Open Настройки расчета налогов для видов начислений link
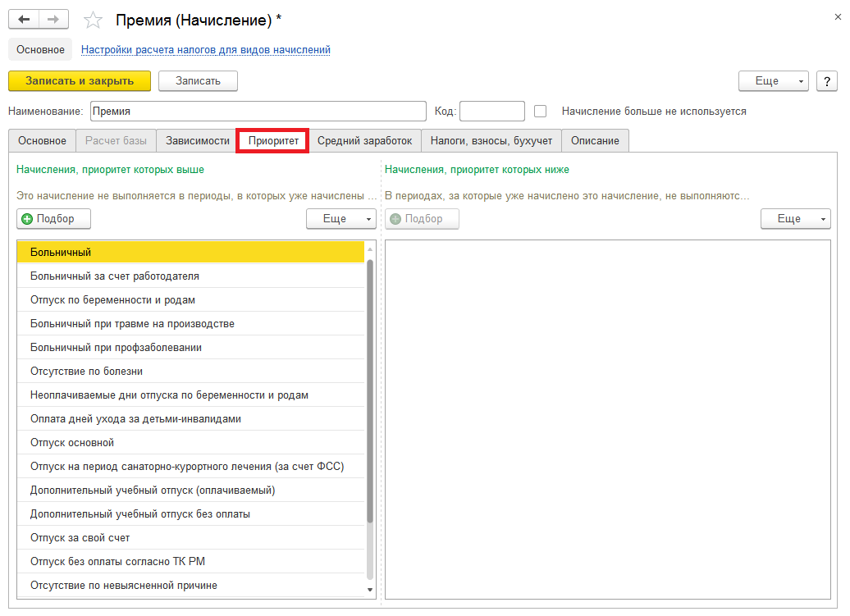850x616 pixels. pos(205,50)
